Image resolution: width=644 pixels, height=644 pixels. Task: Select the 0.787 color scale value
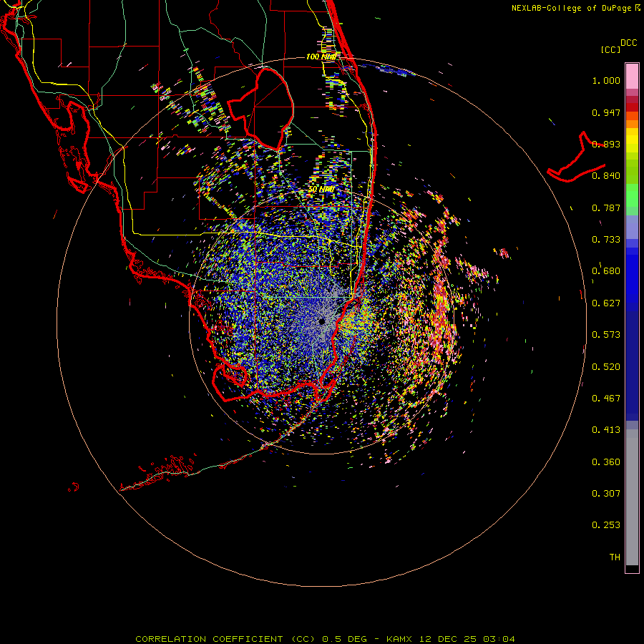(x=606, y=208)
